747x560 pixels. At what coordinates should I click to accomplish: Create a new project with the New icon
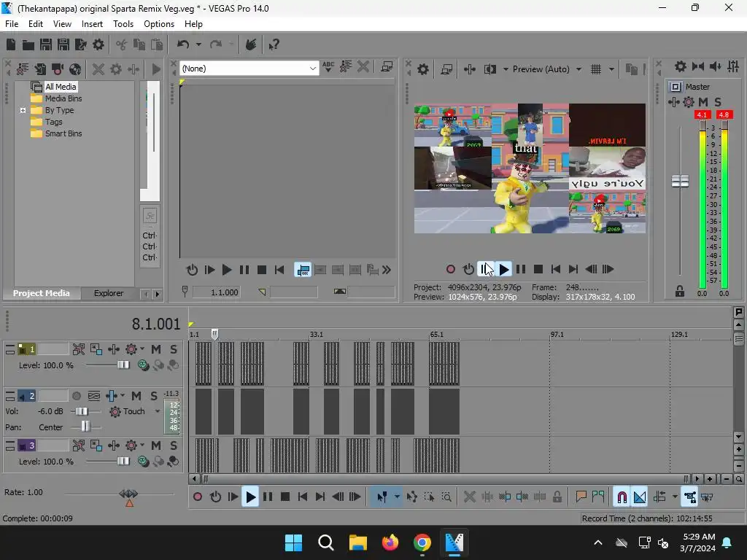(x=10, y=44)
